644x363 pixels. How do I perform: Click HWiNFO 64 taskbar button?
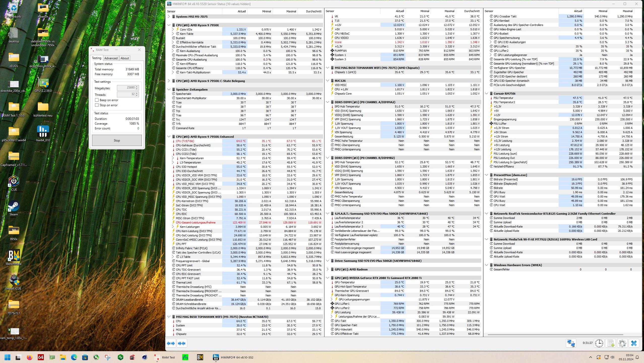pos(233,357)
